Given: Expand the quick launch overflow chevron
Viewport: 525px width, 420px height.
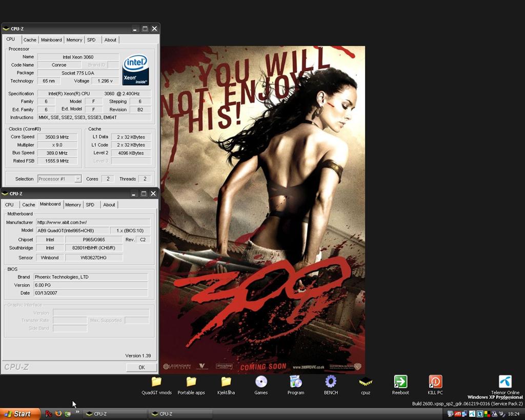Looking at the screenshot, I should point(77,412).
